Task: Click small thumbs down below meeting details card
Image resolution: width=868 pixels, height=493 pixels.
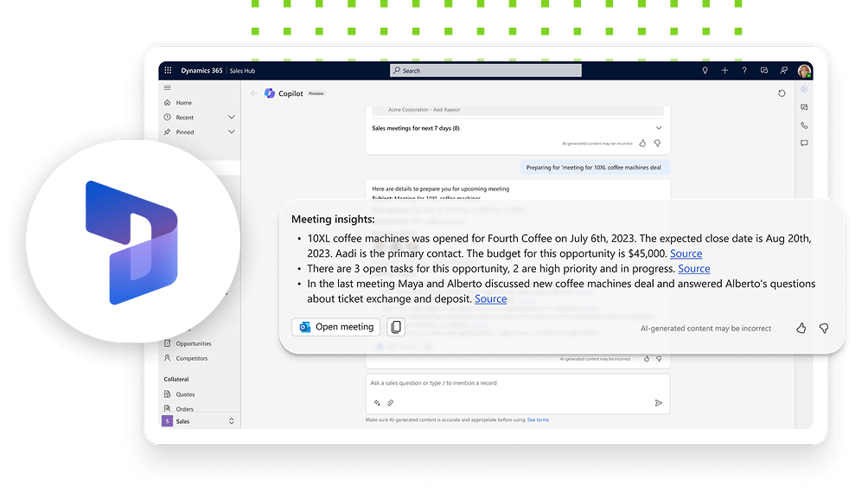Action: pyautogui.click(x=659, y=359)
